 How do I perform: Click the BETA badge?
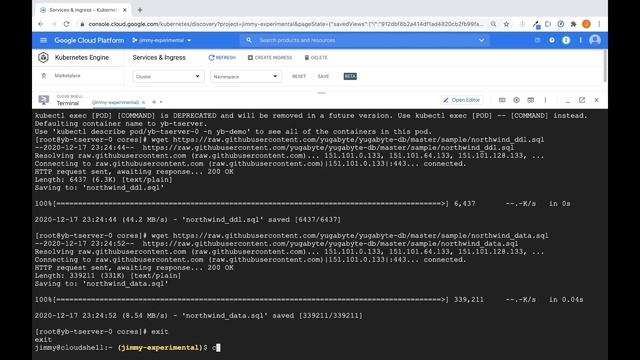point(350,76)
